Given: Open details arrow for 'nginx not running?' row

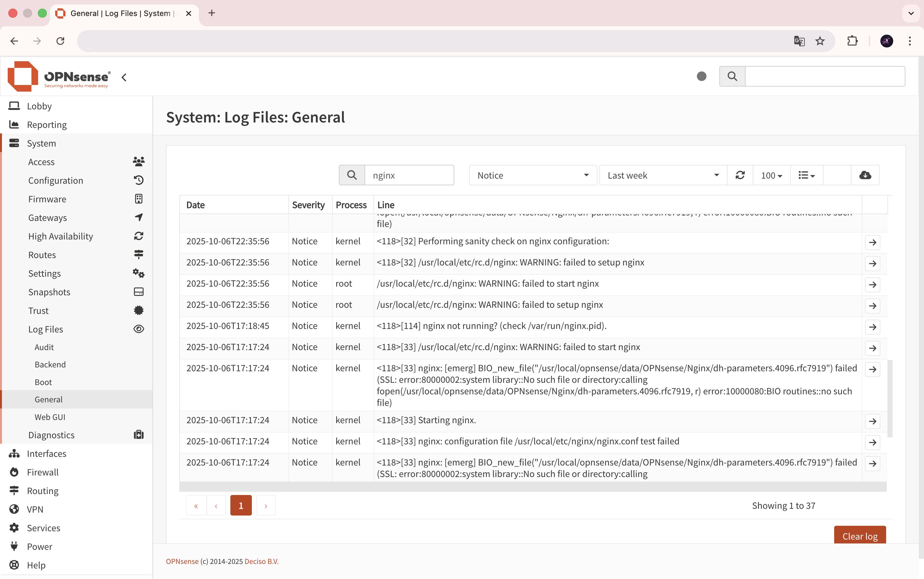Looking at the screenshot, I should click(872, 327).
